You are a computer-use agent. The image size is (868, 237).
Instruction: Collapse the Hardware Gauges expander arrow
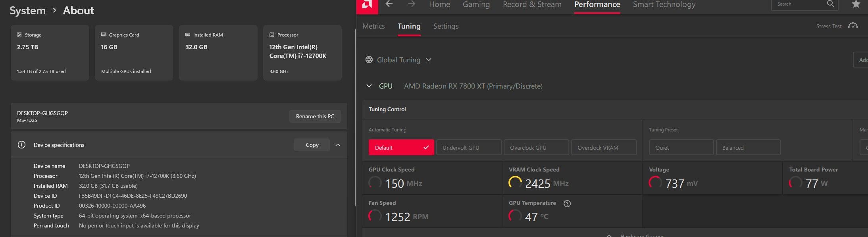tap(609, 235)
